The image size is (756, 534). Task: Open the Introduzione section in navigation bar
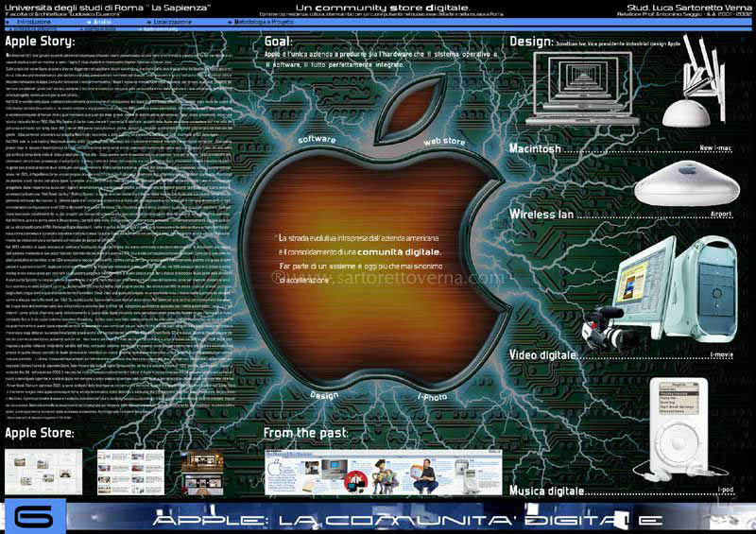[x=34, y=22]
